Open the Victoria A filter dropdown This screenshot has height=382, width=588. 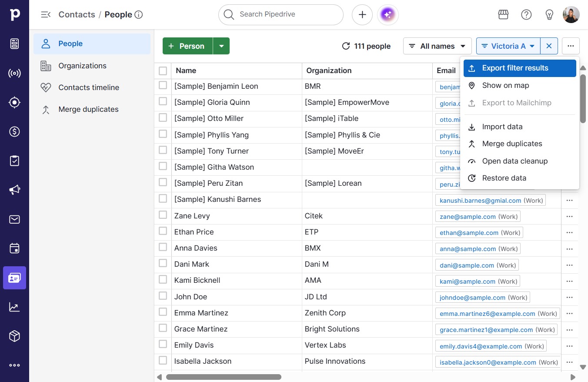508,46
